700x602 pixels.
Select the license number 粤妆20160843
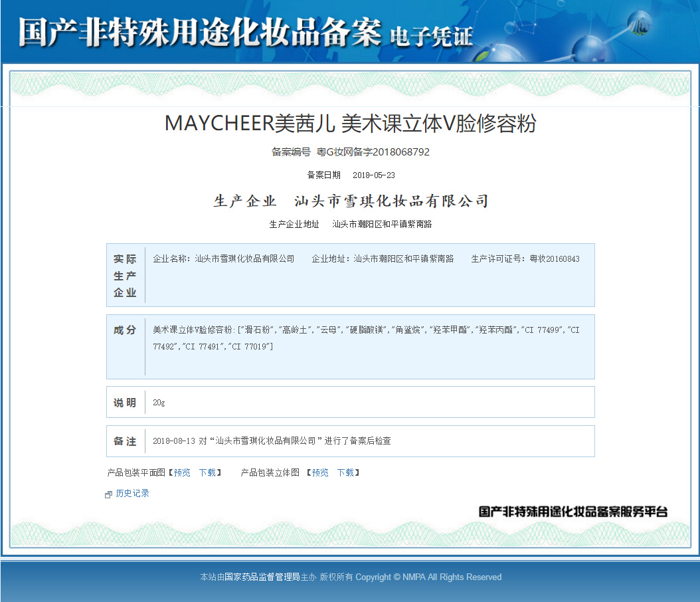point(555,258)
